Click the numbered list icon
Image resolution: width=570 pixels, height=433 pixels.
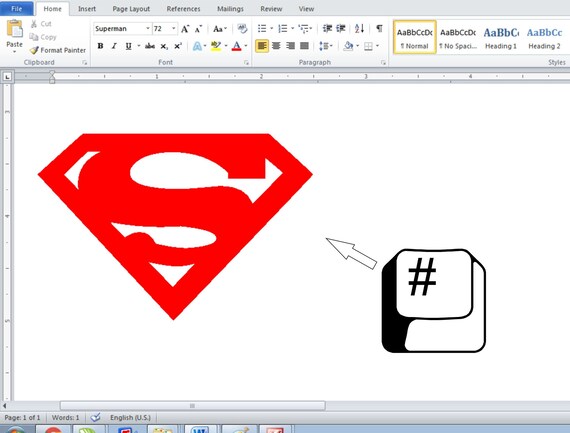point(282,28)
